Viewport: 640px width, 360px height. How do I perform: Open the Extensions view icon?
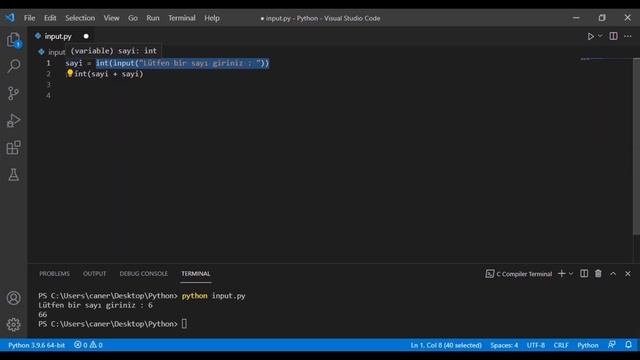pyautogui.click(x=13, y=148)
